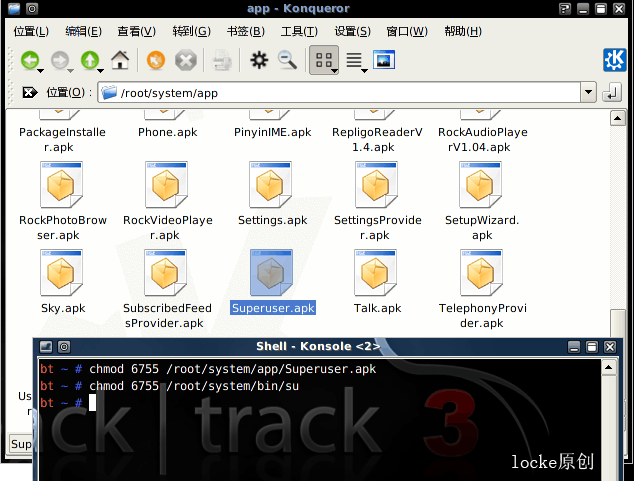Switch to icon view mode
The width and height of the screenshot is (634, 481).
pyautogui.click(x=323, y=60)
